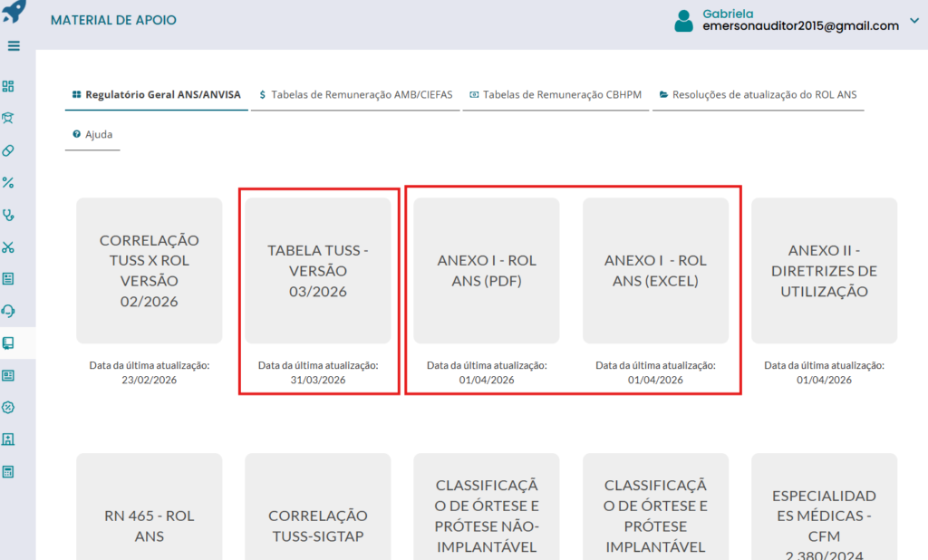Screen dimensions: 928x560
Task: Open Órtese e Prótese Não-Implantável classification card
Action: 487,507
